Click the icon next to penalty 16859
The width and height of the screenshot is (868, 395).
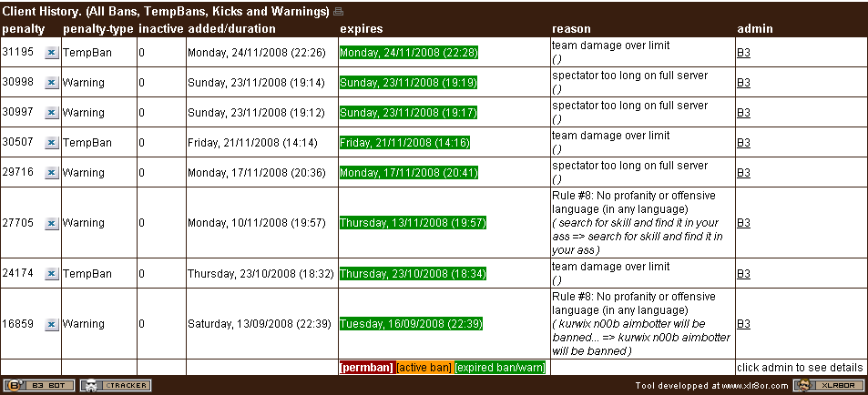point(52,324)
